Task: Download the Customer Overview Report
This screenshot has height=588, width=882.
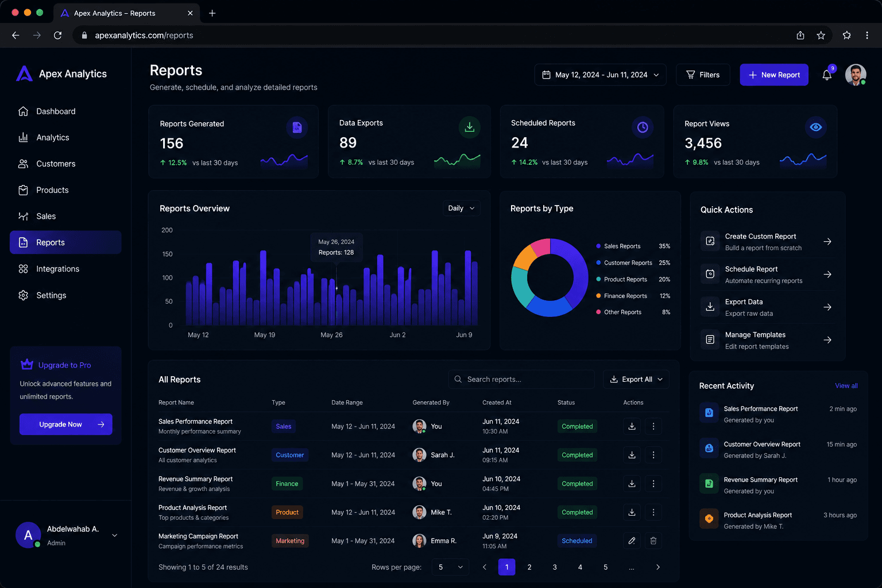Action: coord(632,455)
